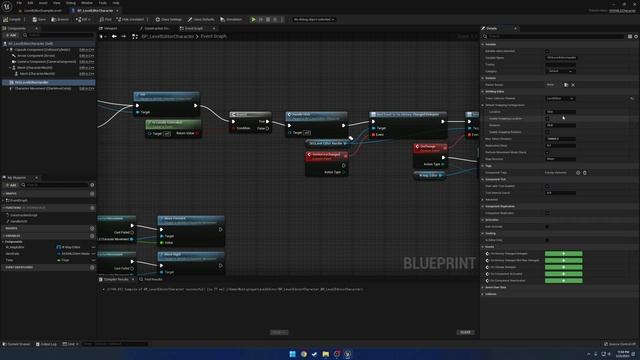The image size is (640, 360).
Task: Add On Component Deactivated event
Action: [564, 281]
